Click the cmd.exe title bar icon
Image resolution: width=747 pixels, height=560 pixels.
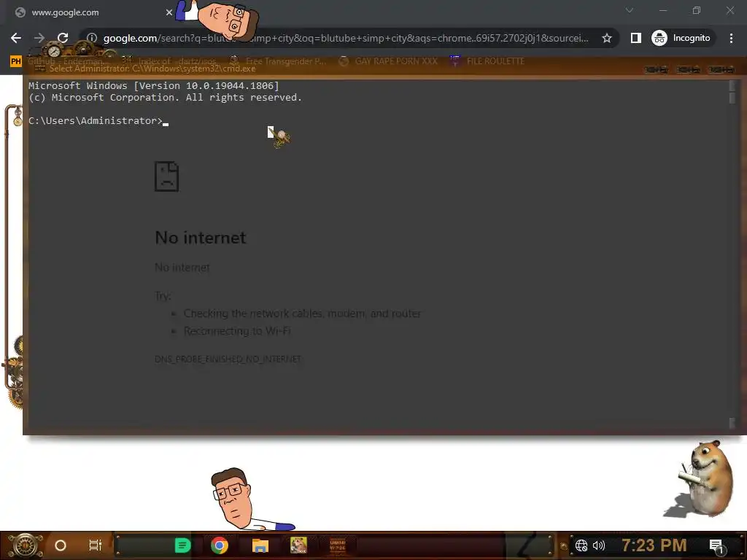40,69
